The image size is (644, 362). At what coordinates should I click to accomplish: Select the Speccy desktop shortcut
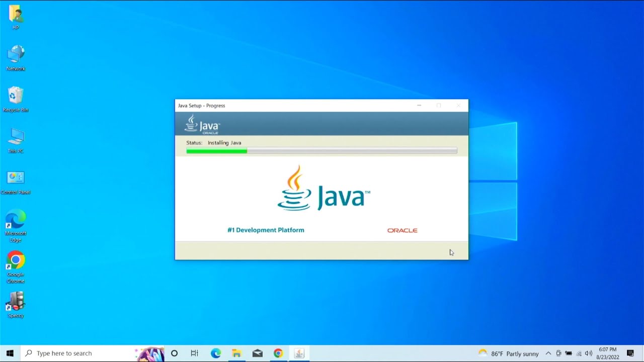point(16,305)
